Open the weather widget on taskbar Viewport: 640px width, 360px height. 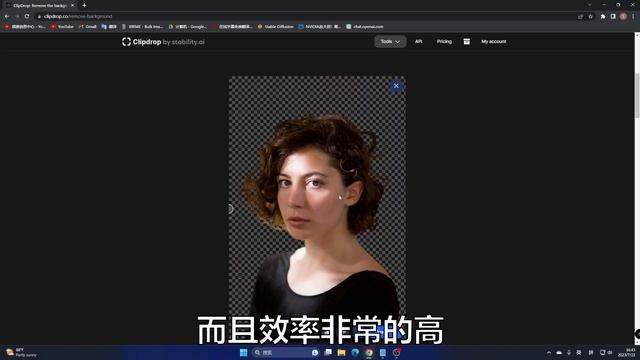[20, 352]
